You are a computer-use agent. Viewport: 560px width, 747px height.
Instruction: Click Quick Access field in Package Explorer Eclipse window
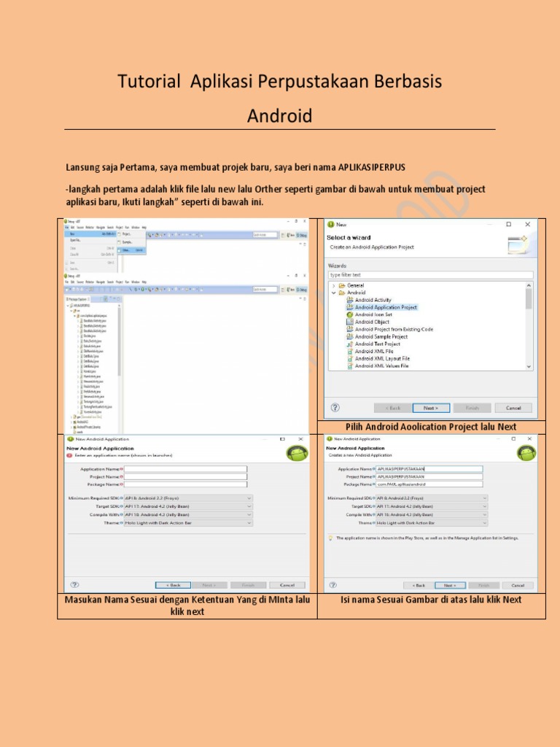[x=265, y=289]
